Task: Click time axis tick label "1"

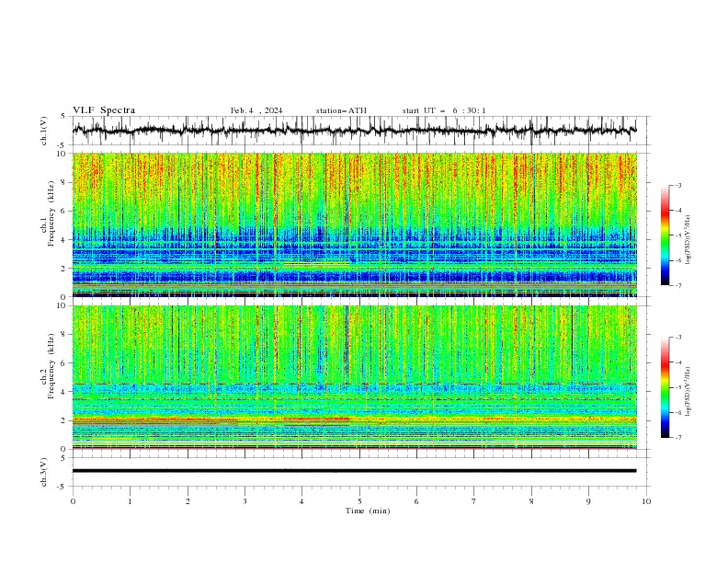Action: 130,501
